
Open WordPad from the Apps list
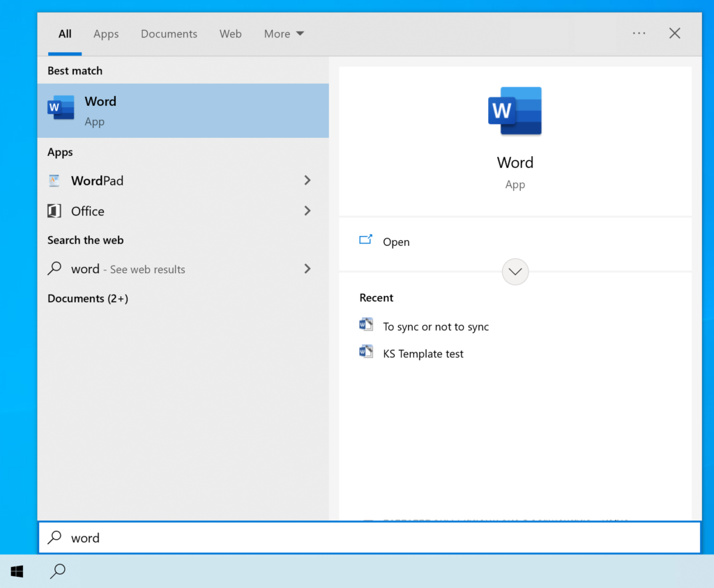click(x=97, y=181)
